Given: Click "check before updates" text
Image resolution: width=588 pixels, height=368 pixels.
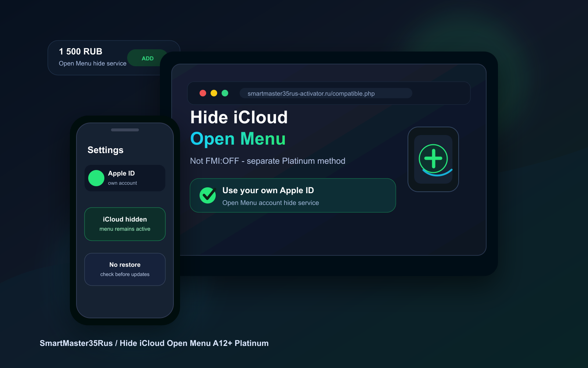Looking at the screenshot, I should (x=125, y=274).
